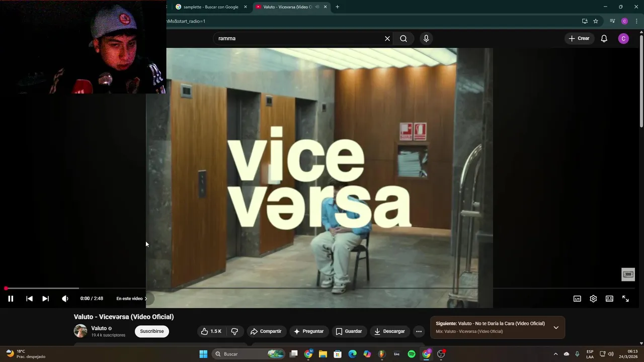The image size is (644, 362).
Task: Expand the Siguiente mix playlist panel
Action: tap(556, 327)
